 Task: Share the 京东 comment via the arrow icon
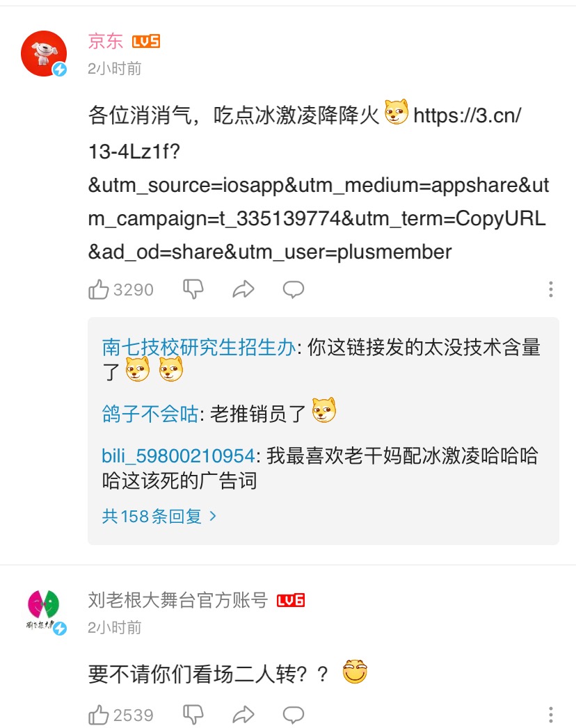[x=243, y=289]
